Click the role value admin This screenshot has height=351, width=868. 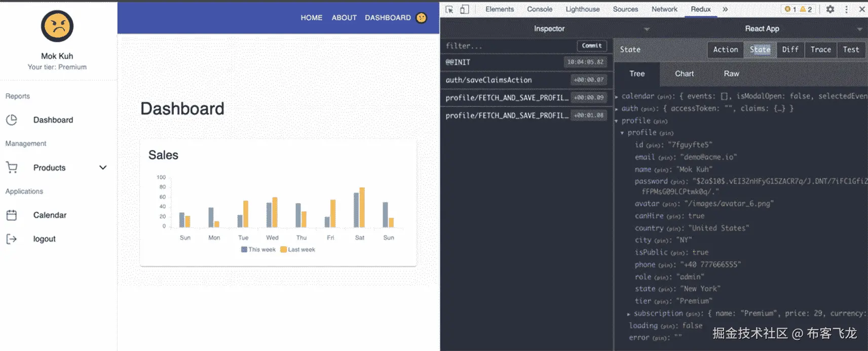690,277
